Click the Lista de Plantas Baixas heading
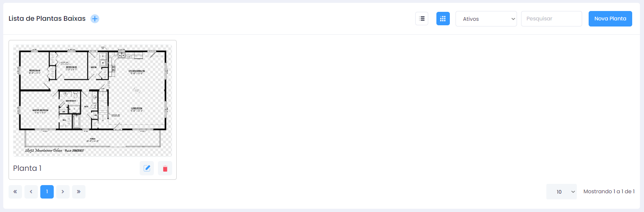The height and width of the screenshot is (212, 644). point(47,19)
